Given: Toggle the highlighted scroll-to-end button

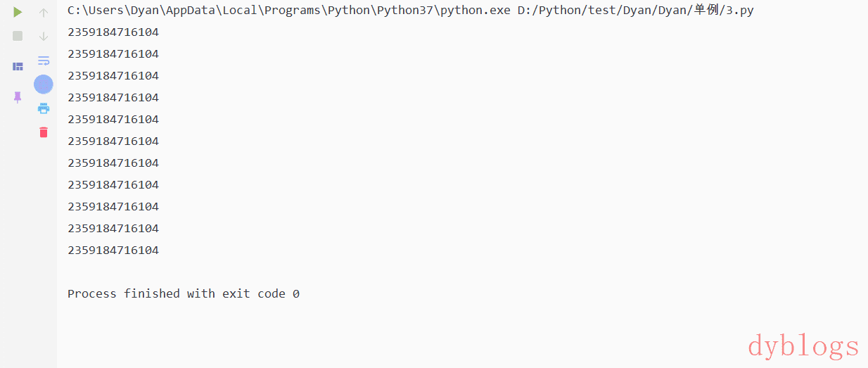Looking at the screenshot, I should (x=44, y=84).
